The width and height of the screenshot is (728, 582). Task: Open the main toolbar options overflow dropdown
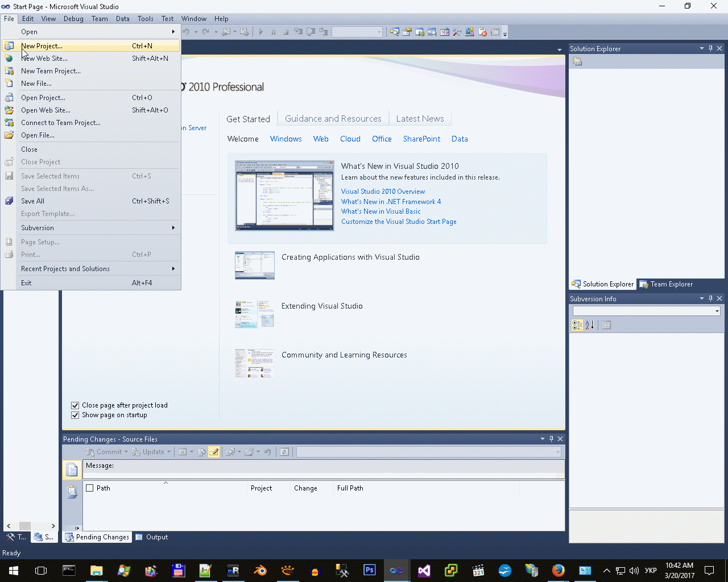(505, 32)
